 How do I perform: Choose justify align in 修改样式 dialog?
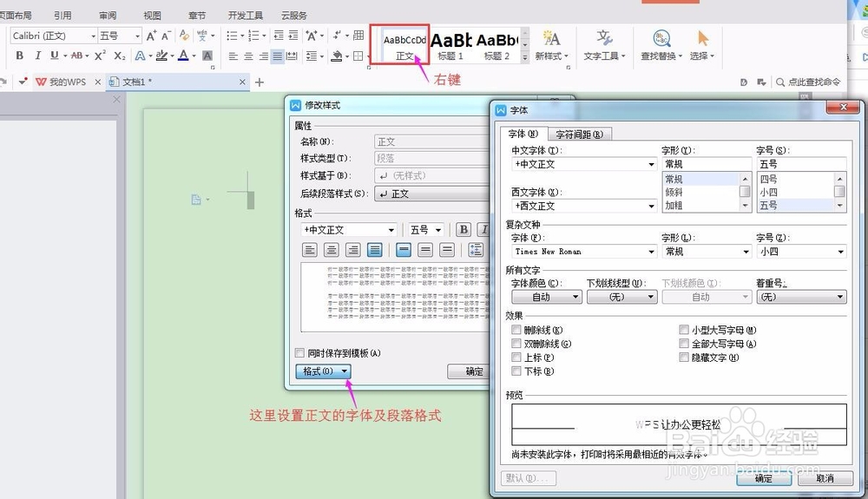coord(375,250)
